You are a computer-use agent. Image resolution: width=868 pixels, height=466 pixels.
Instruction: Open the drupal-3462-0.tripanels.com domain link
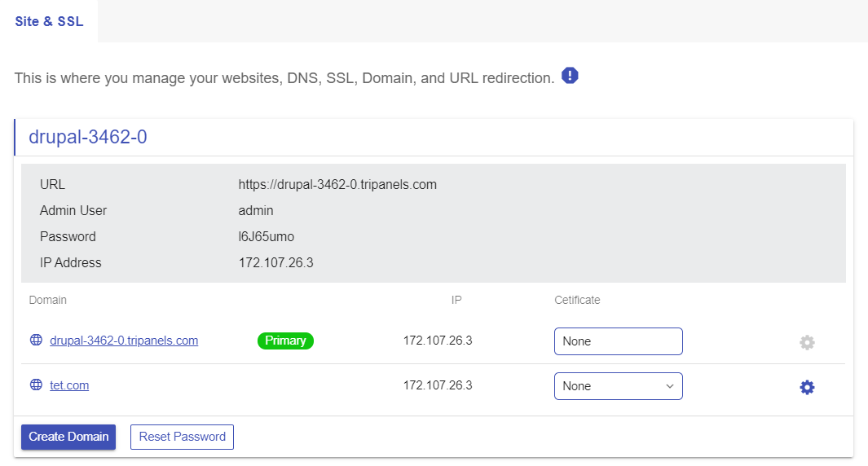point(124,341)
